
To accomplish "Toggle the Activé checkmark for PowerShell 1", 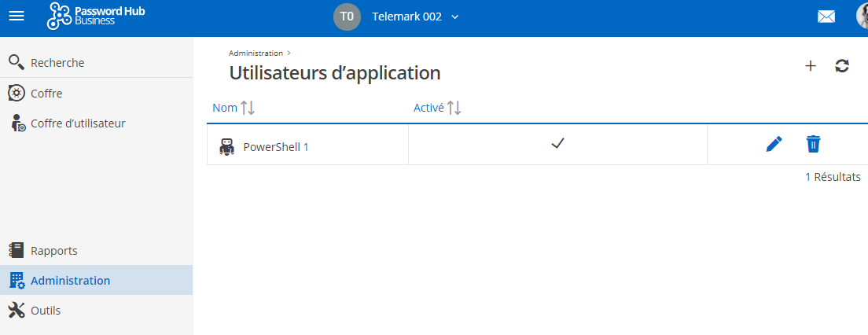I will pyautogui.click(x=558, y=144).
